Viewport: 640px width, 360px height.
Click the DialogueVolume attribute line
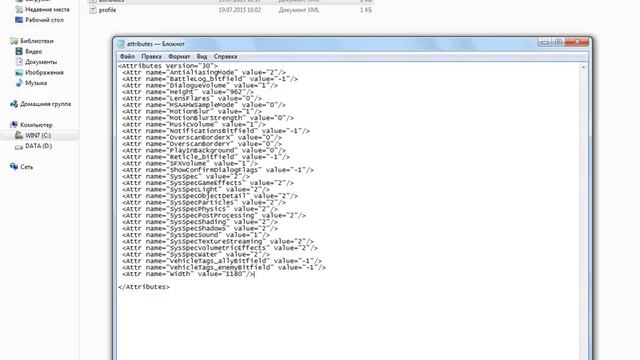pyautogui.click(x=200, y=85)
